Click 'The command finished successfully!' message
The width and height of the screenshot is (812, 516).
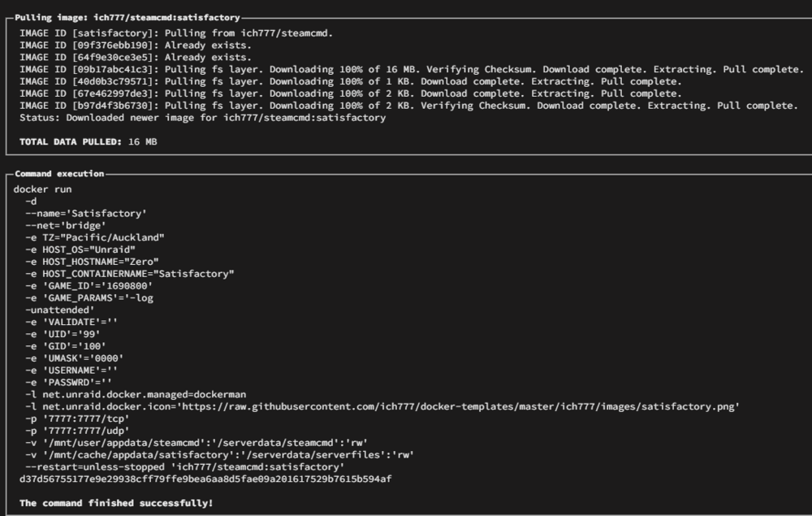tap(116, 503)
